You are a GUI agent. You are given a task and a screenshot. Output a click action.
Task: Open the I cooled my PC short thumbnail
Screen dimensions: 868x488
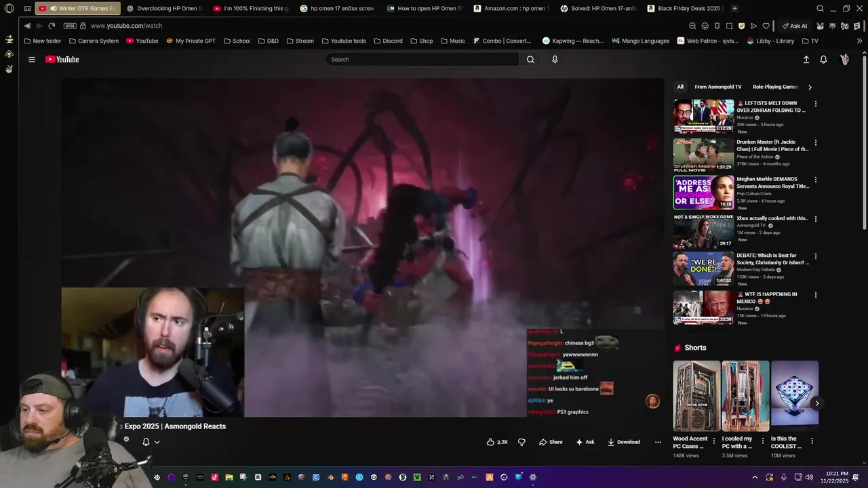[x=745, y=396]
